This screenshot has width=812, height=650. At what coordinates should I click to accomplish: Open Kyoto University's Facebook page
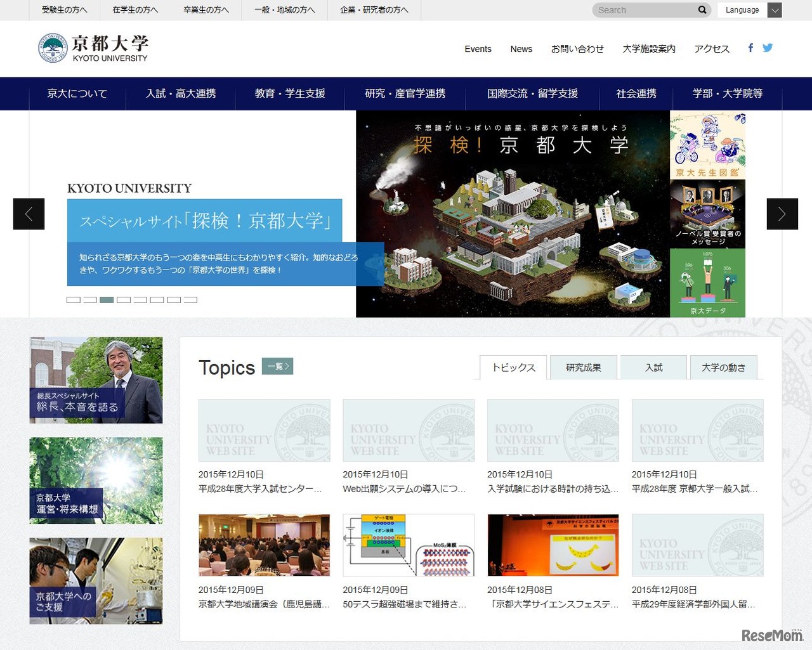[750, 48]
